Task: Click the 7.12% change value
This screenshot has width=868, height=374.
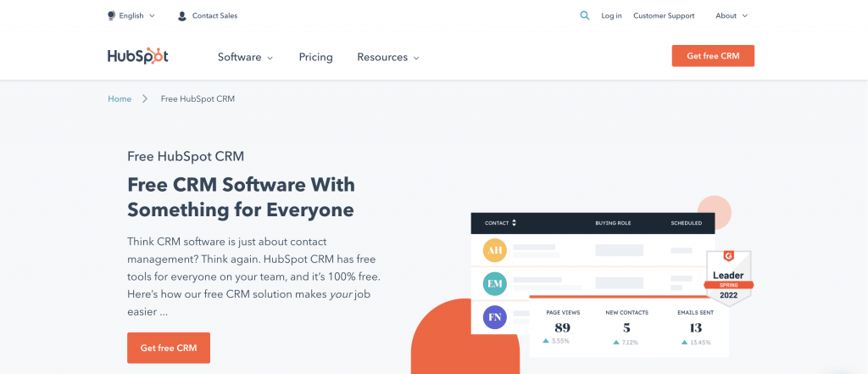Action: (630, 343)
